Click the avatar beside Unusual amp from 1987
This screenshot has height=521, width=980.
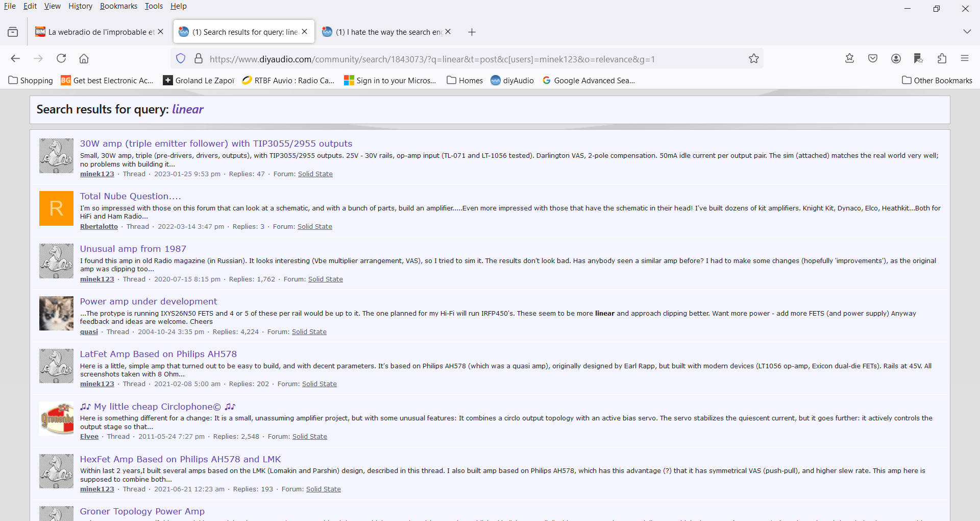click(x=56, y=261)
